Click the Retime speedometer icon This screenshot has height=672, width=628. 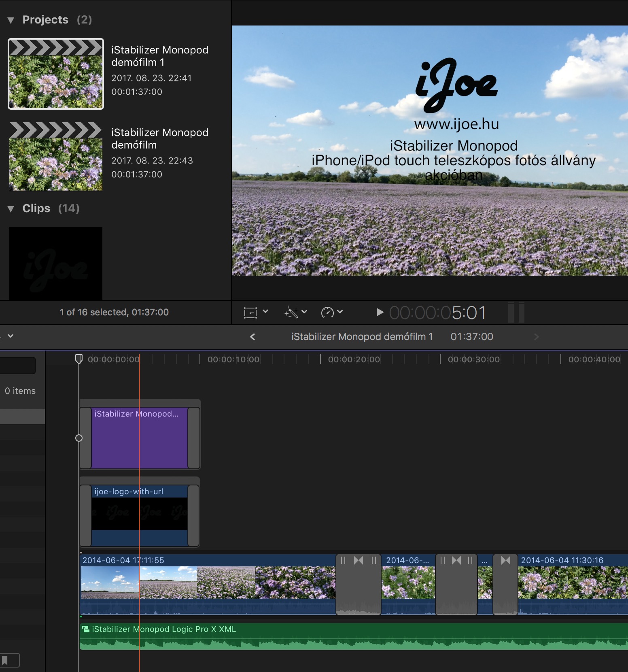pos(327,312)
